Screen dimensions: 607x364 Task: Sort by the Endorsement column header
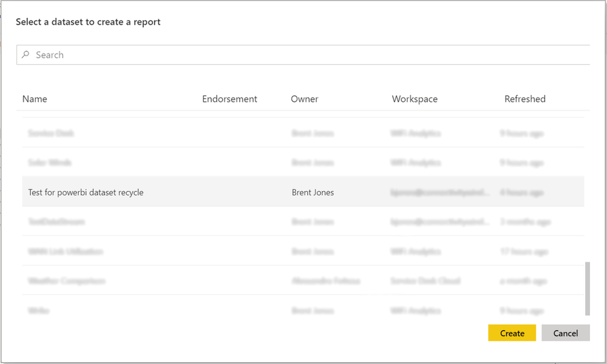[229, 98]
